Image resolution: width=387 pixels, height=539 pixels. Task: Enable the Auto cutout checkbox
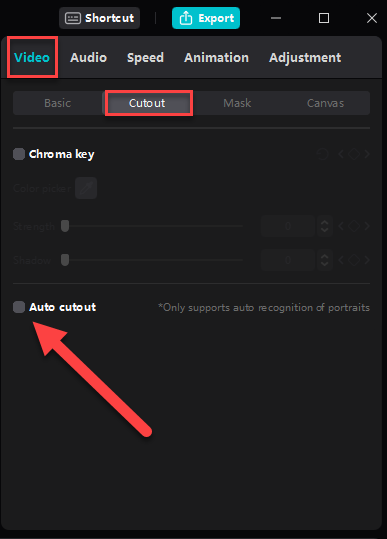pyautogui.click(x=19, y=307)
